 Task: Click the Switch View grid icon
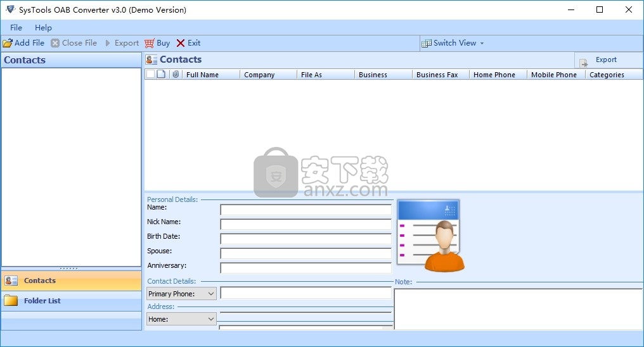427,43
